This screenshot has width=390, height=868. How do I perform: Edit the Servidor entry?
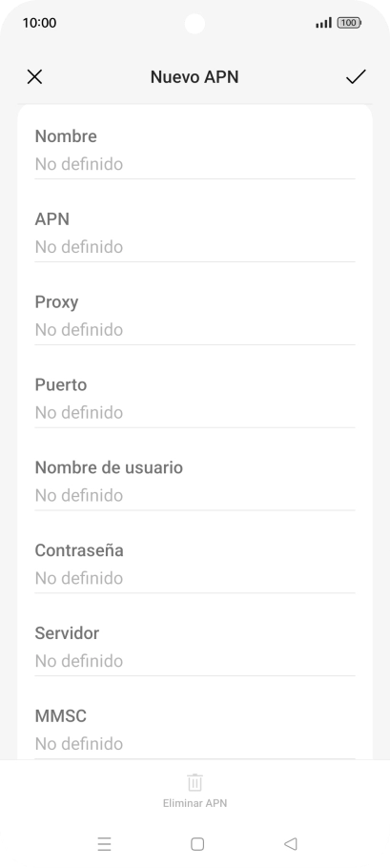195,647
